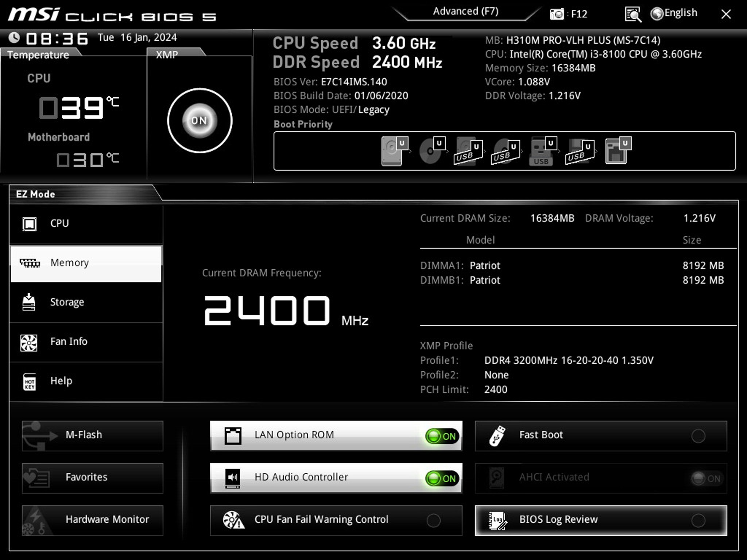Open the Hardware Monitor
747x560 pixels.
(92, 520)
